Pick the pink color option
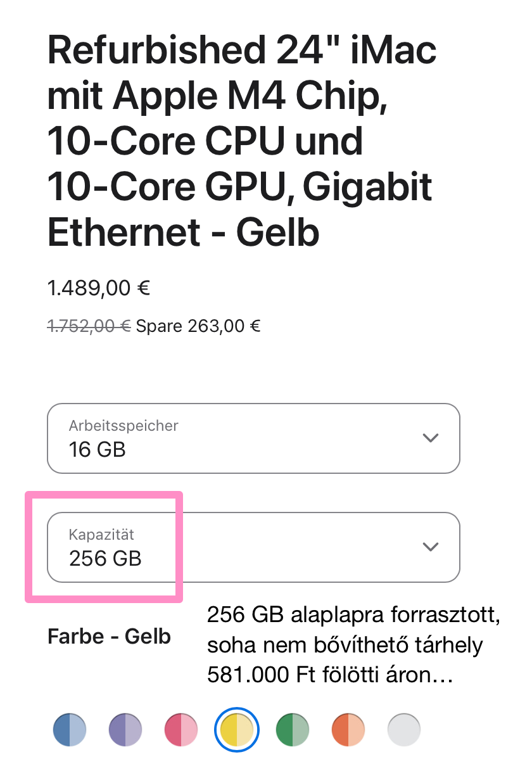Viewport: 532px width, 783px height. pos(181,730)
